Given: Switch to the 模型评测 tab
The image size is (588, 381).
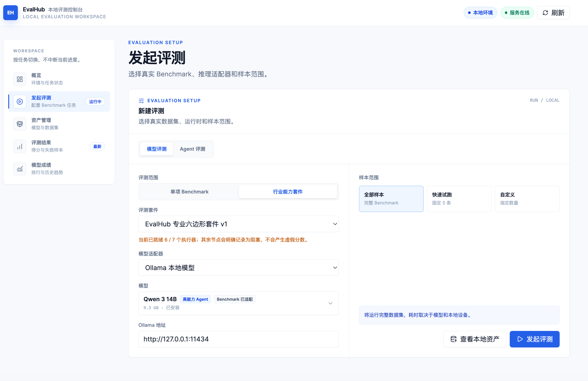Looking at the screenshot, I should (x=157, y=149).
